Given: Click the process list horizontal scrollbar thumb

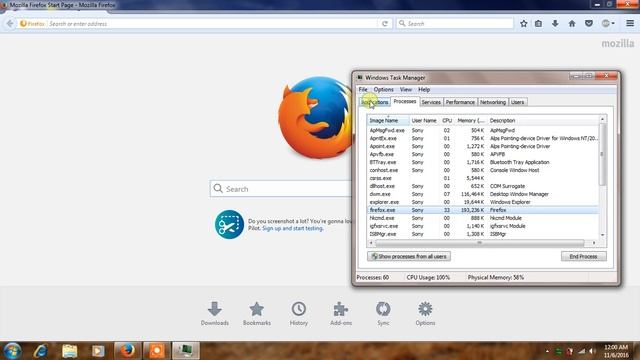Looking at the screenshot, I should (480, 243).
